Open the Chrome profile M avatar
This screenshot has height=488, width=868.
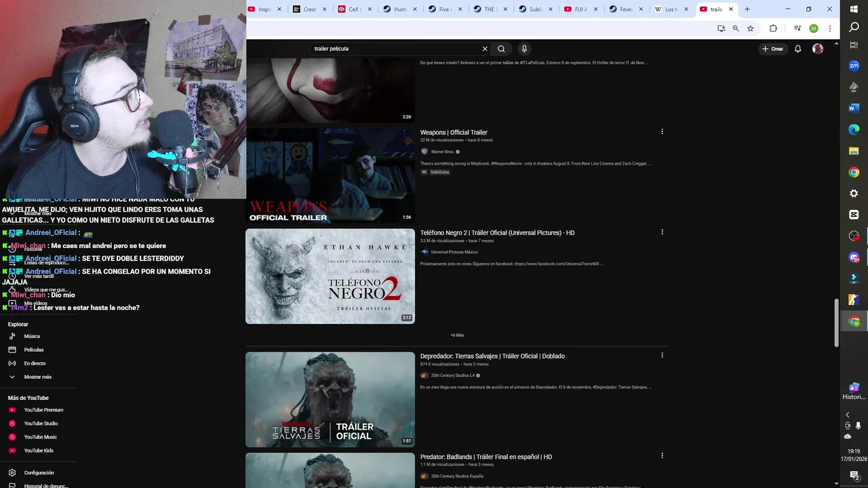tap(814, 28)
